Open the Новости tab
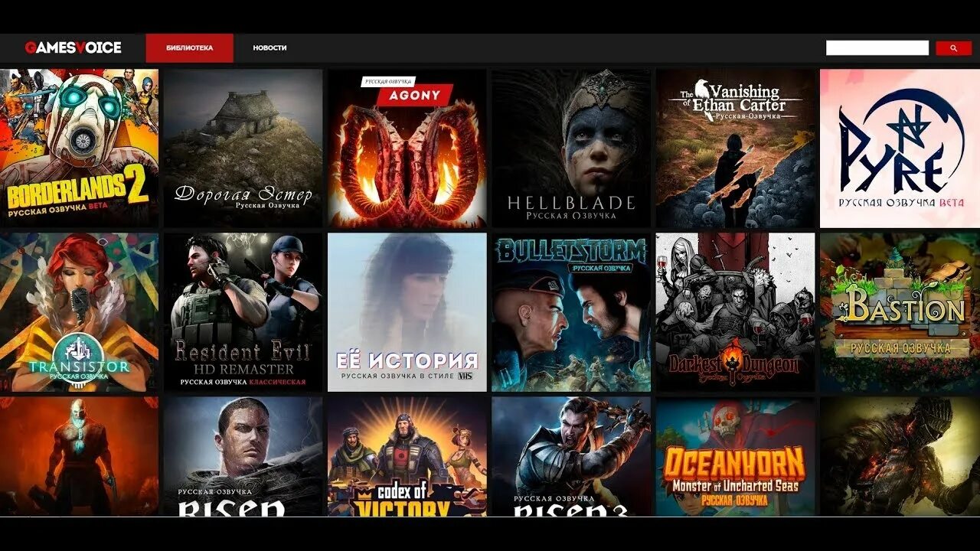Image resolution: width=980 pixels, height=551 pixels. [x=269, y=47]
